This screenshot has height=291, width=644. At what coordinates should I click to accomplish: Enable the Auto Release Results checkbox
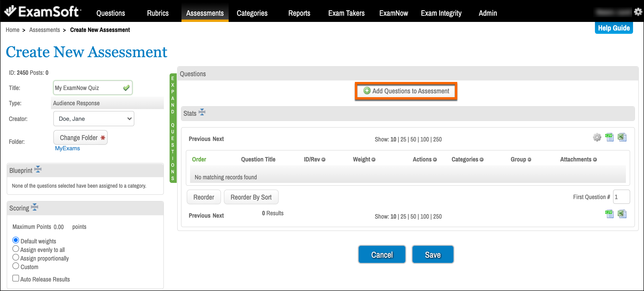coord(15,278)
